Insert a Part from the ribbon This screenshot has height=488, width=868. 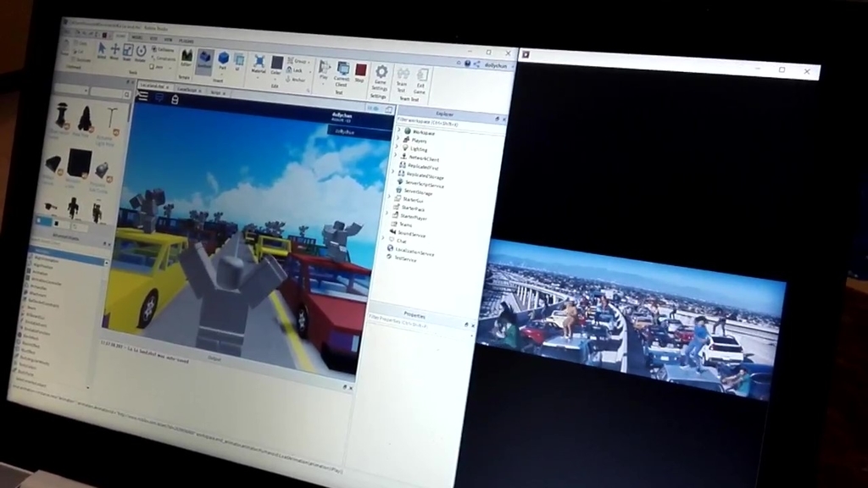point(223,60)
